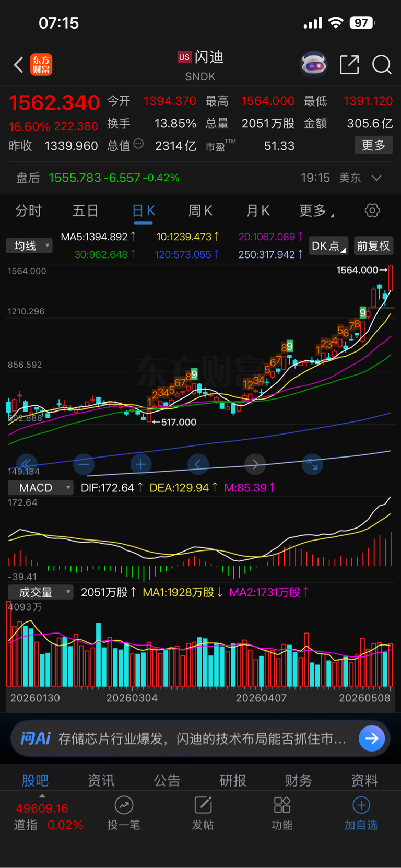This screenshot has height=868, width=401.
Task: Switch to the 分时 chart tab
Action: [x=28, y=210]
